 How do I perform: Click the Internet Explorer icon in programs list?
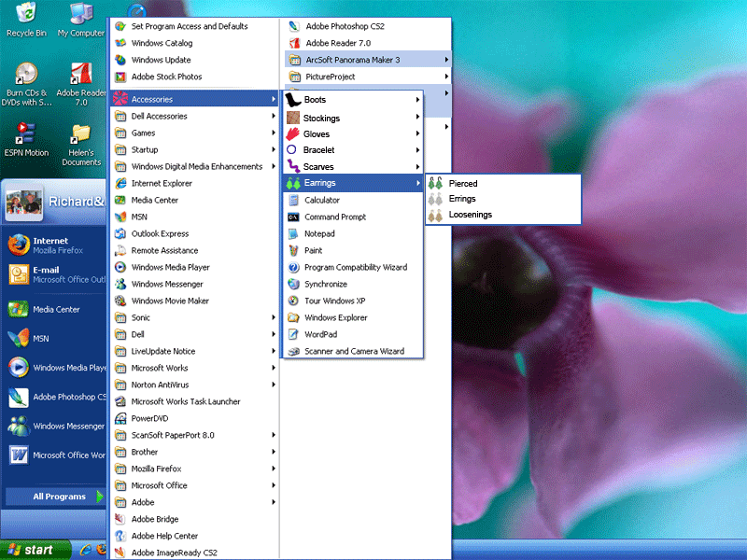pos(121,183)
